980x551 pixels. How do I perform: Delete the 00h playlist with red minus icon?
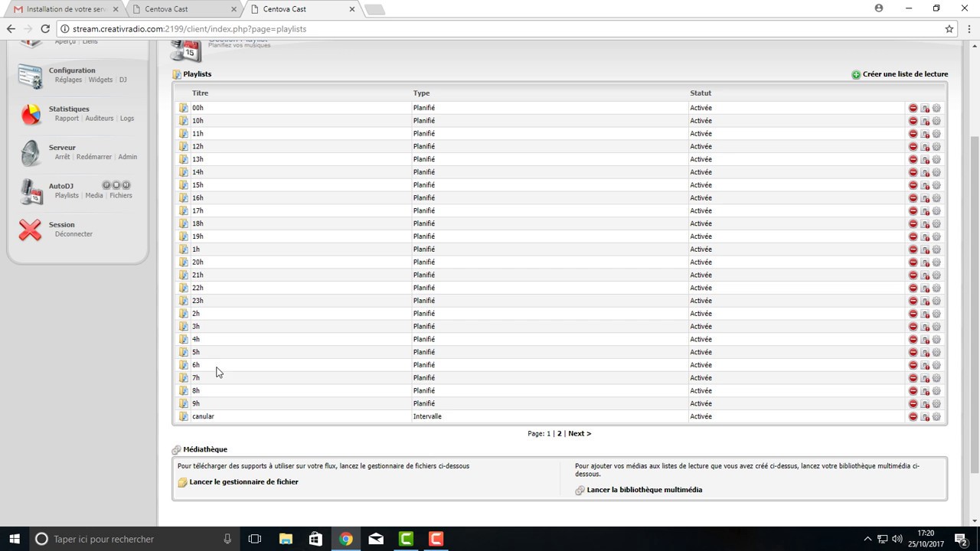[x=913, y=108]
